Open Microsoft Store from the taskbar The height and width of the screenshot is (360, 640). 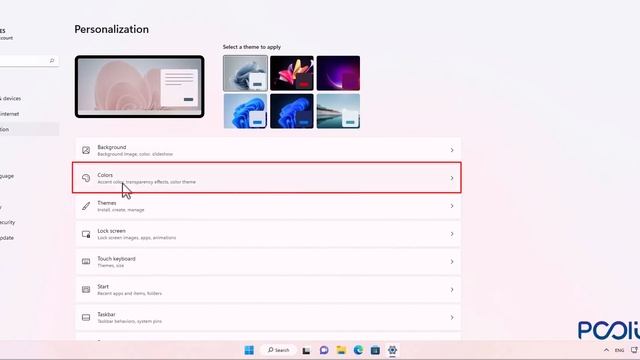375,350
